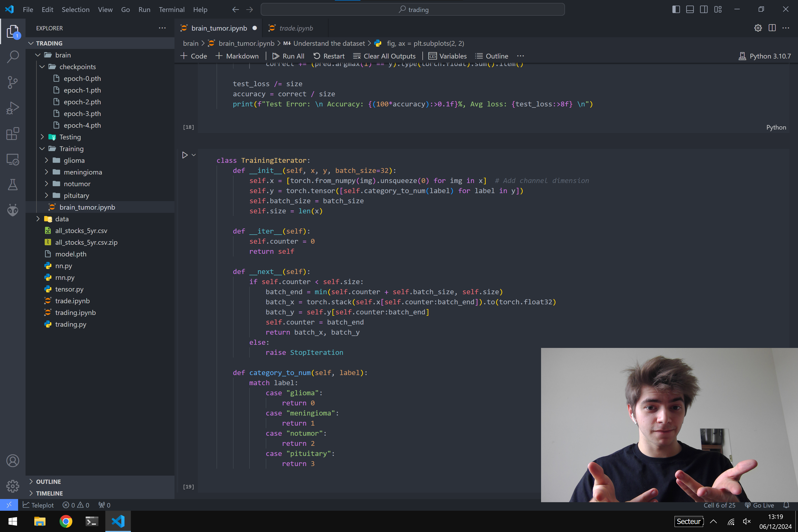This screenshot has height=532, width=798.
Task: Switch to the trade.ipynb tab
Action: 296,28
